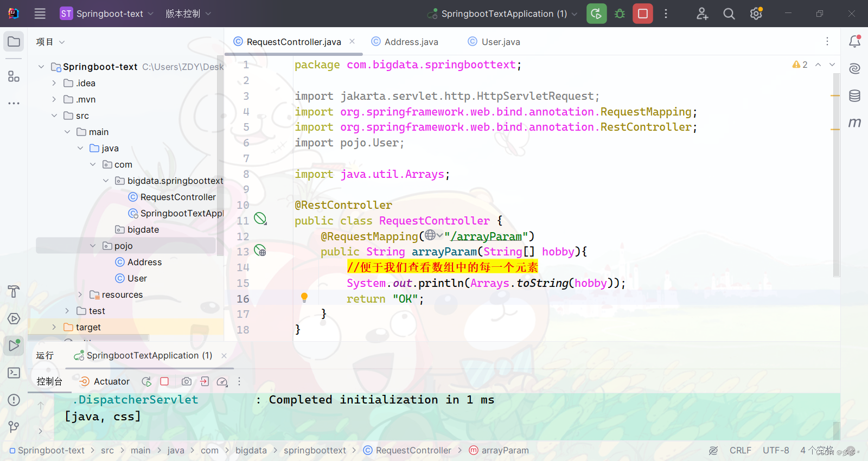868x461 pixels.
Task: Open the Maven tool window
Action: [855, 123]
